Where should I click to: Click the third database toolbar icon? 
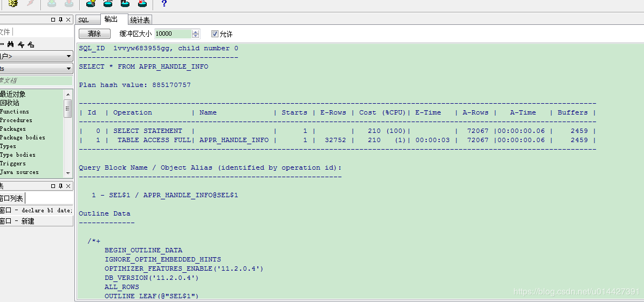[x=125, y=4]
